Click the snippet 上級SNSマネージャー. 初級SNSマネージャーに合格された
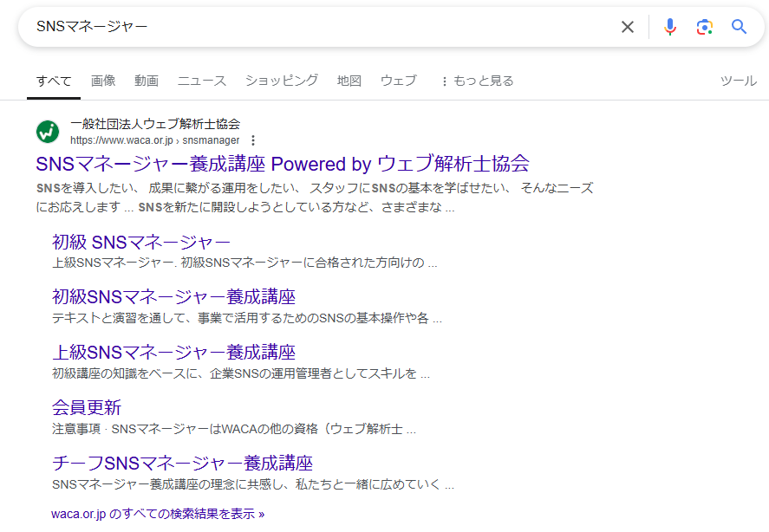769x532 pixels. [x=244, y=263]
